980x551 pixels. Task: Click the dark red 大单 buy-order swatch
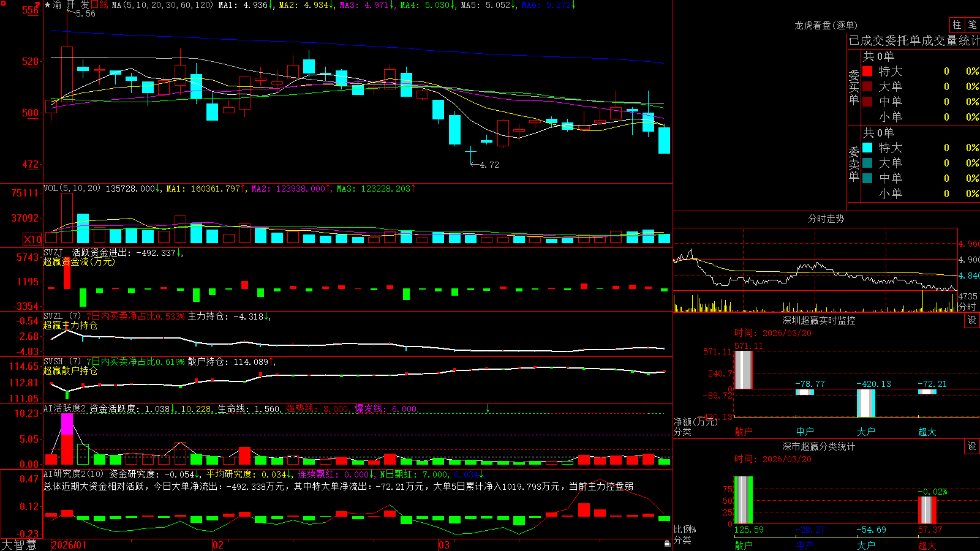(x=867, y=86)
